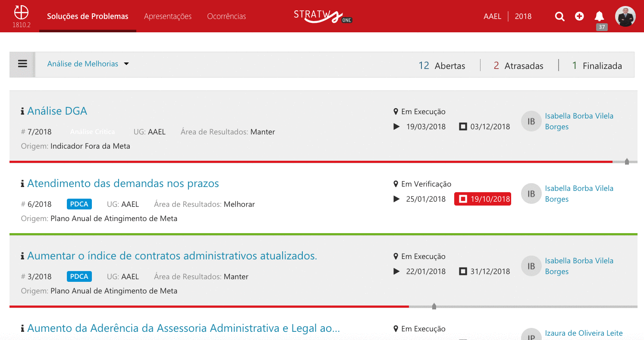This screenshot has width=644, height=340.
Task: Click the plus add icon in header
Action: point(579,16)
